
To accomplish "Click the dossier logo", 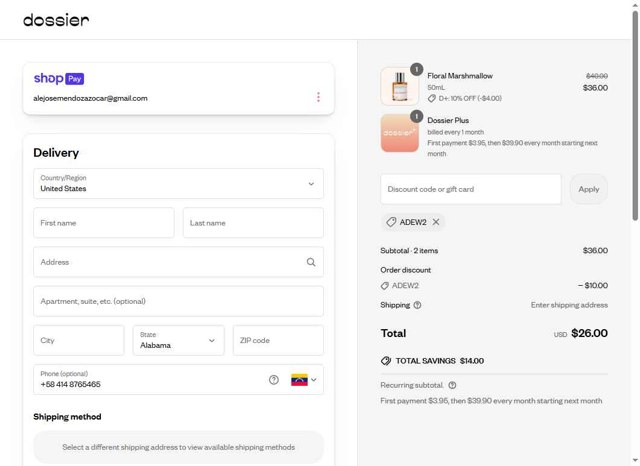I will [56, 20].
